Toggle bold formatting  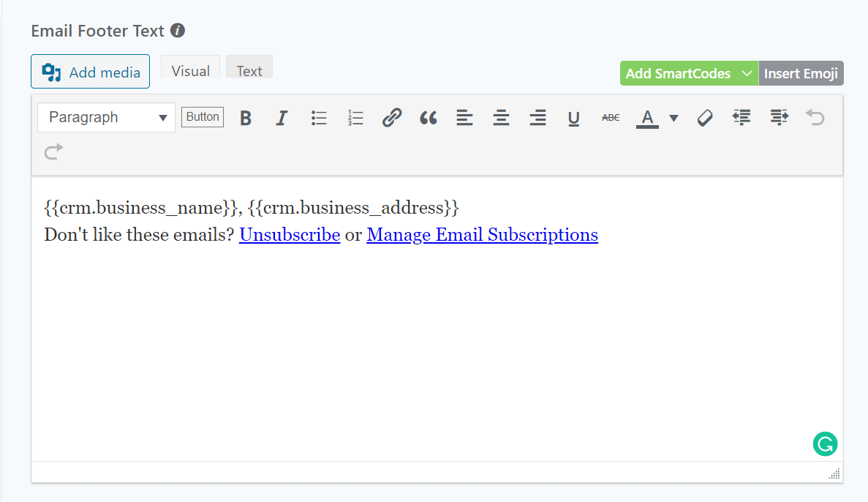[x=246, y=118]
